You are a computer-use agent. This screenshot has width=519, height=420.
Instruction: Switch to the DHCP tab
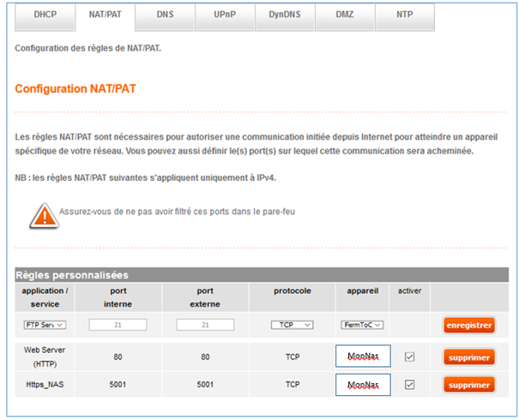click(x=45, y=15)
